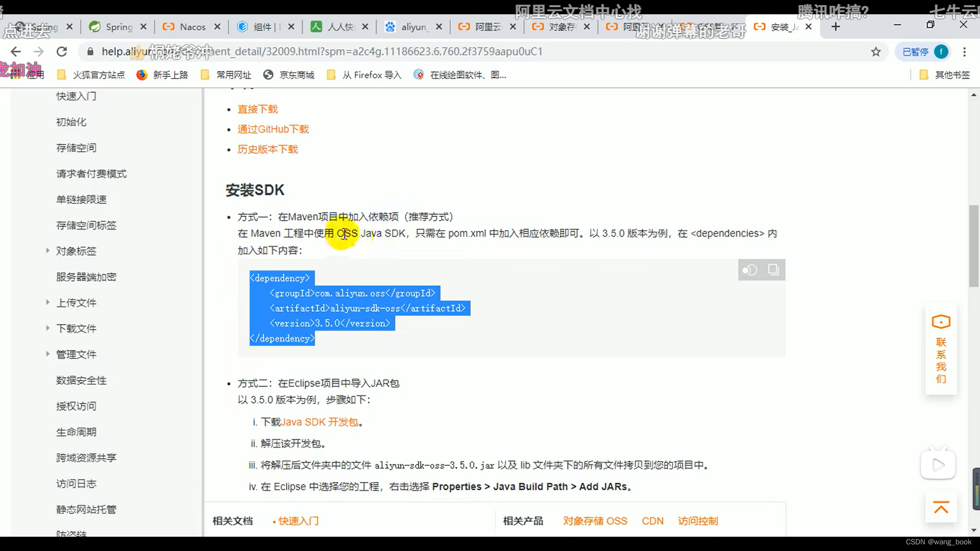Open 数据安全性 in the sidebar

[81, 381]
